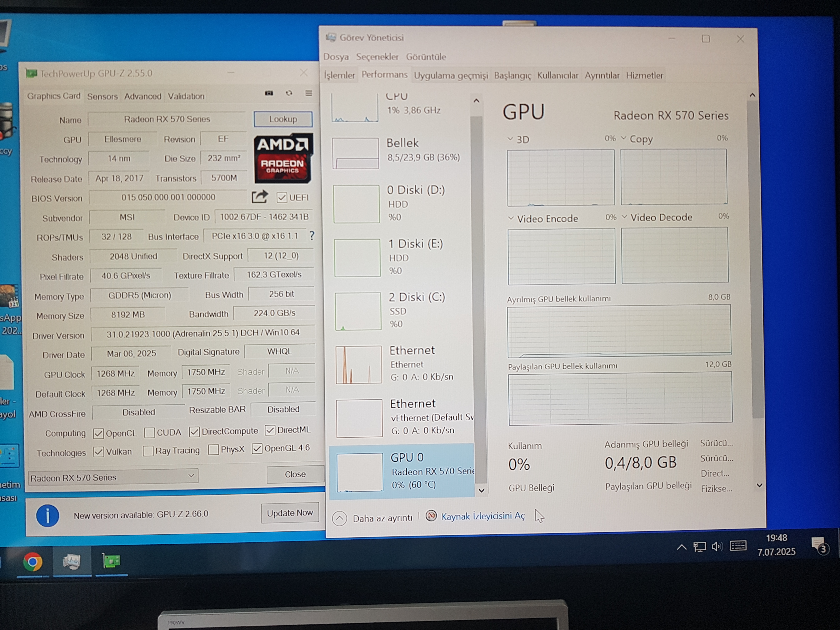Click Resource Monitor icon in Task Manager
This screenshot has height=630, width=840.
431,516
